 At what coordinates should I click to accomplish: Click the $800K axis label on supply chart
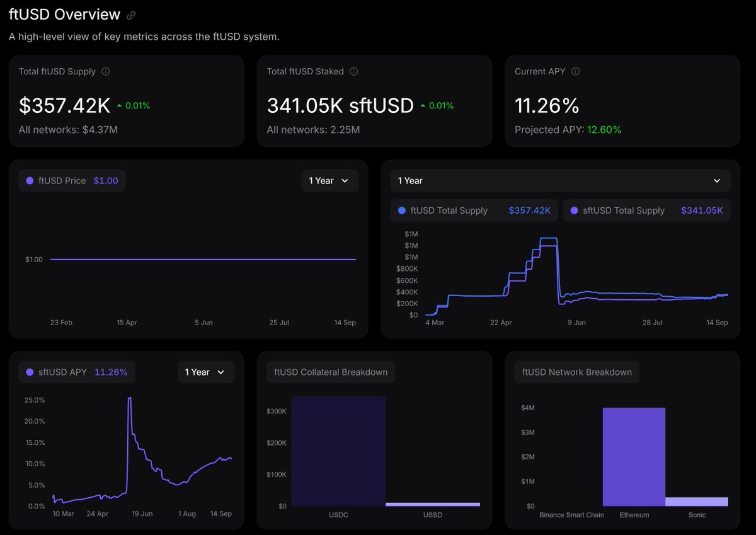[407, 268]
